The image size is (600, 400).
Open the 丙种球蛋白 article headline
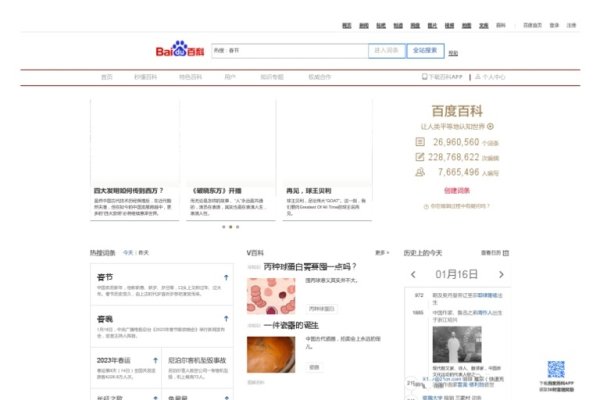pyautogui.click(x=310, y=266)
